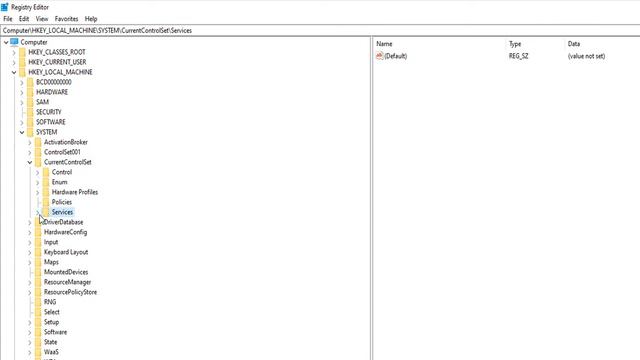Image resolution: width=640 pixels, height=360 pixels.
Task: Click the Maps folder icon
Action: pos(38,262)
